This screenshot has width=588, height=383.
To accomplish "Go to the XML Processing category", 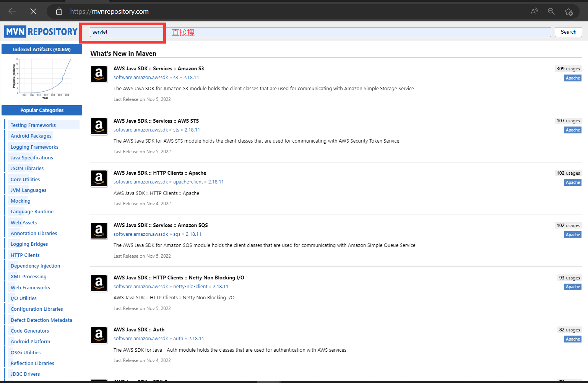I will [29, 276].
